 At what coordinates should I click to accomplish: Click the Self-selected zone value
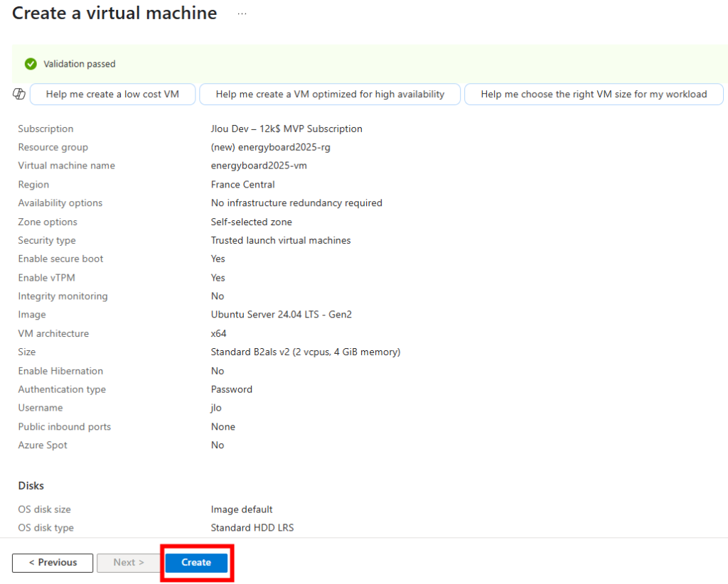click(251, 222)
